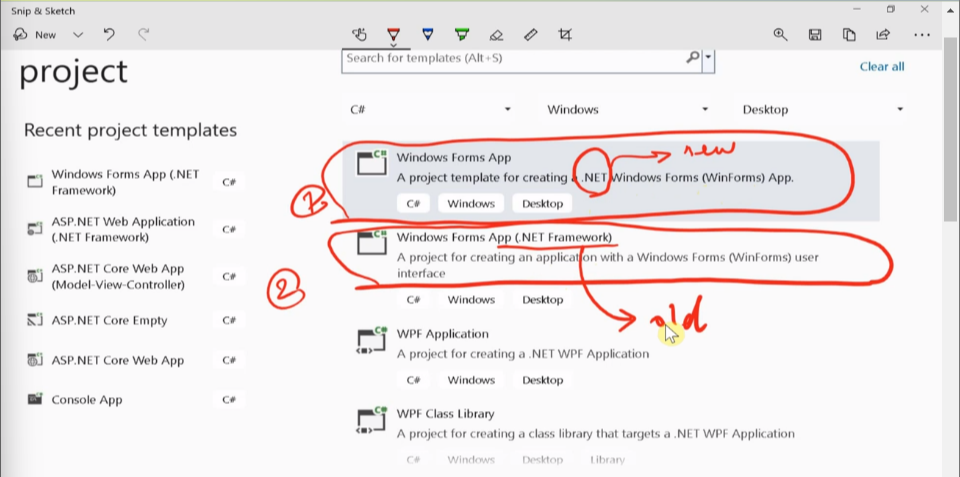Open the Windows platform filter dropdown
Image resolution: width=960 pixels, height=477 pixels.
tap(628, 110)
